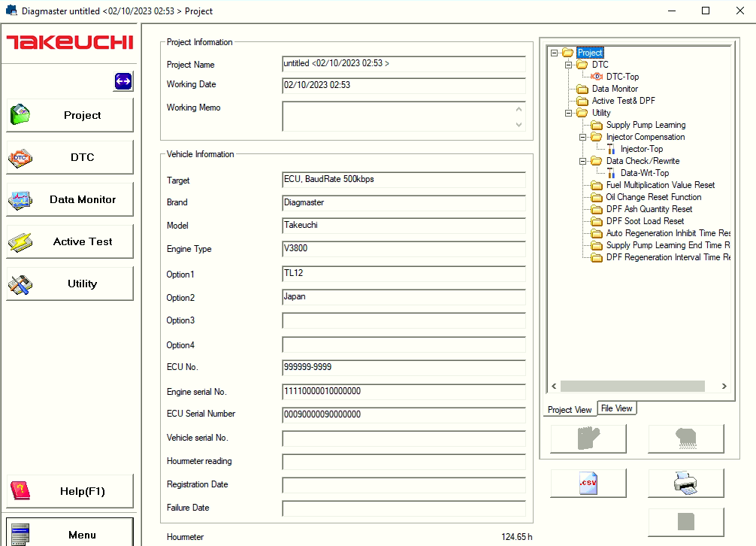Click the greyed document icon button

pyautogui.click(x=685, y=522)
